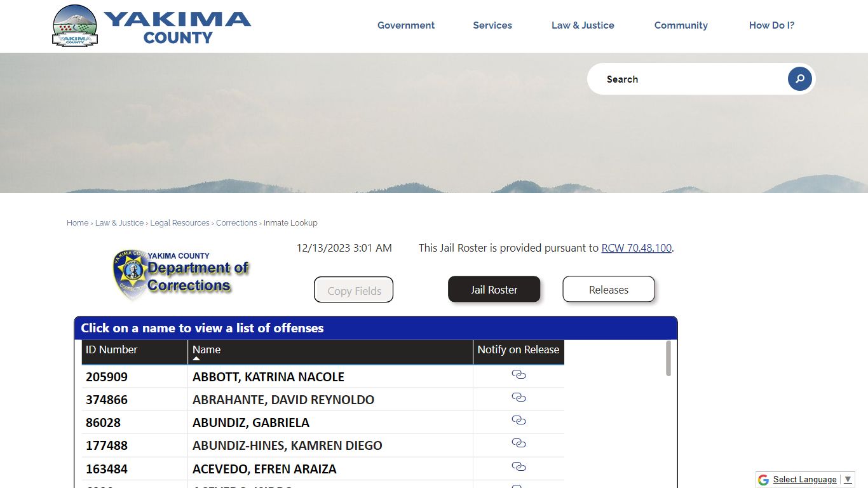Open the RCW 70.48.100 link

click(637, 248)
